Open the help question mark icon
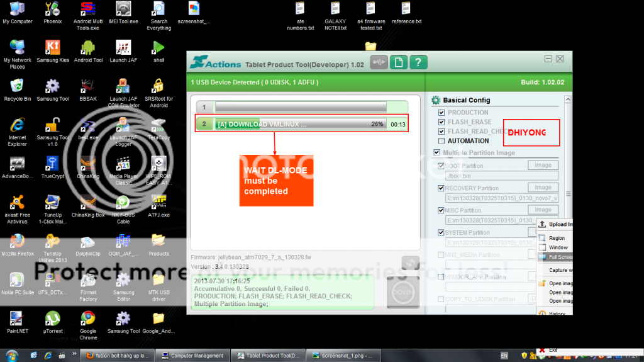The height and width of the screenshot is (362, 644). click(418, 62)
